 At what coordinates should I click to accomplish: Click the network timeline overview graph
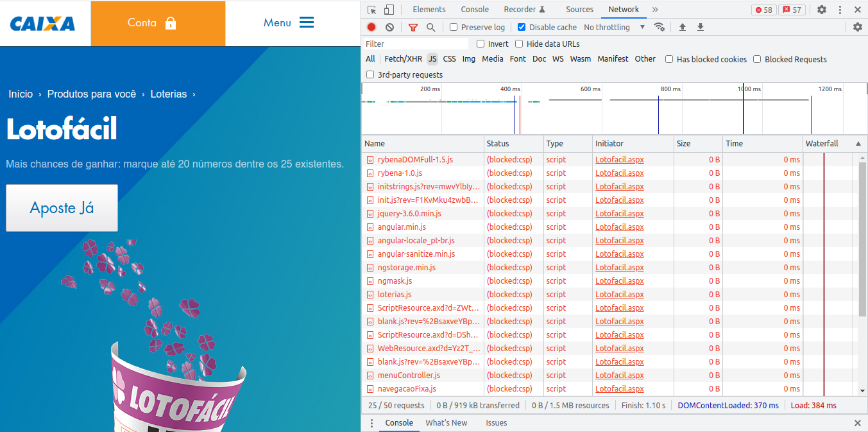coord(614,108)
